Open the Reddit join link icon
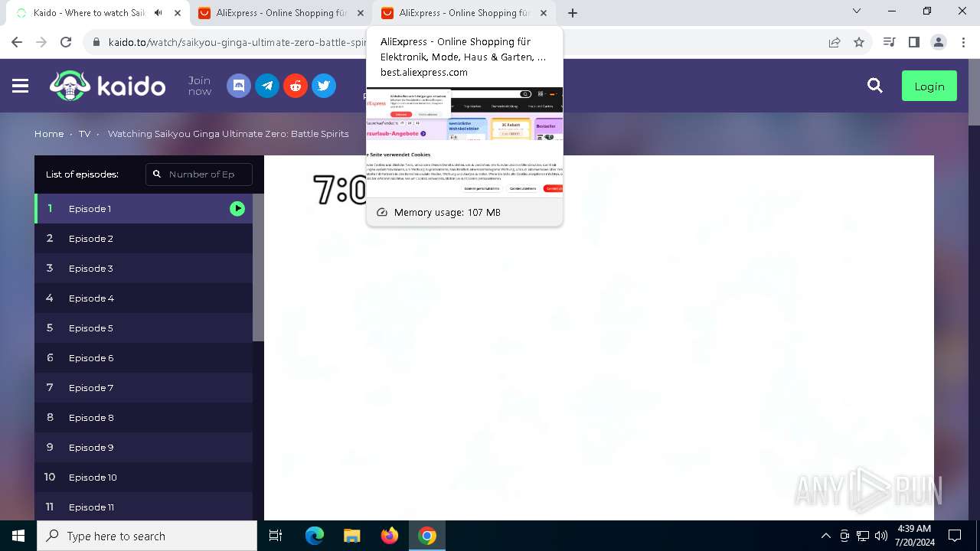This screenshot has width=980, height=551. click(296, 86)
